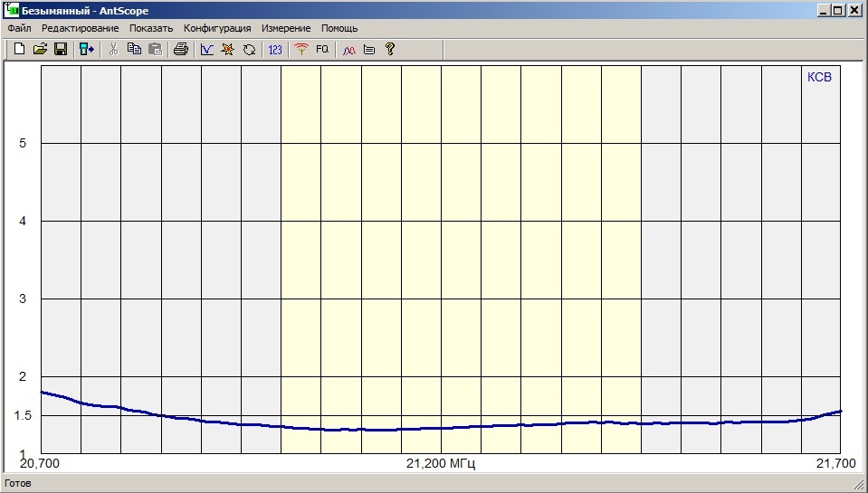Click the КСВ graph label
Screen dimensions: 868x493
click(819, 78)
